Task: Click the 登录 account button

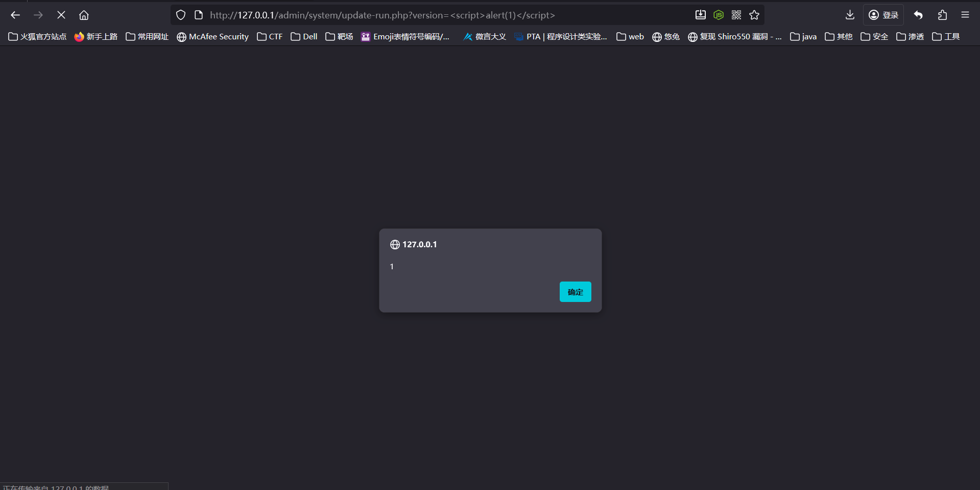Action: [883, 15]
